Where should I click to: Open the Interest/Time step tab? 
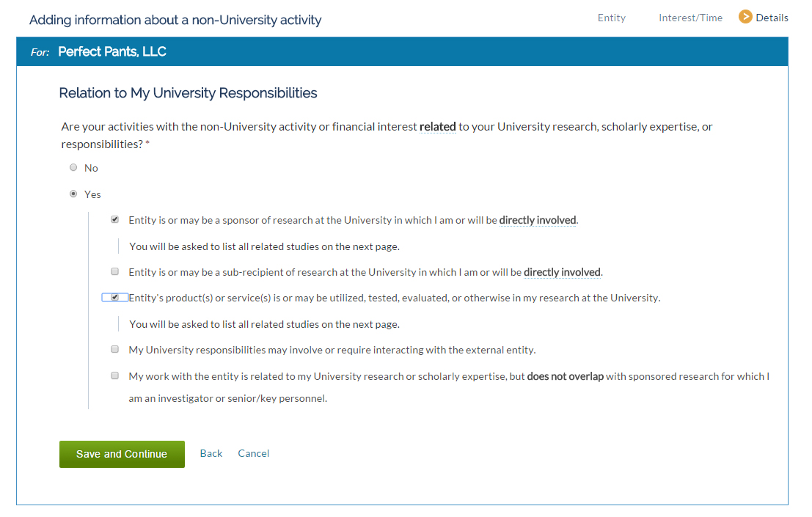pos(690,18)
